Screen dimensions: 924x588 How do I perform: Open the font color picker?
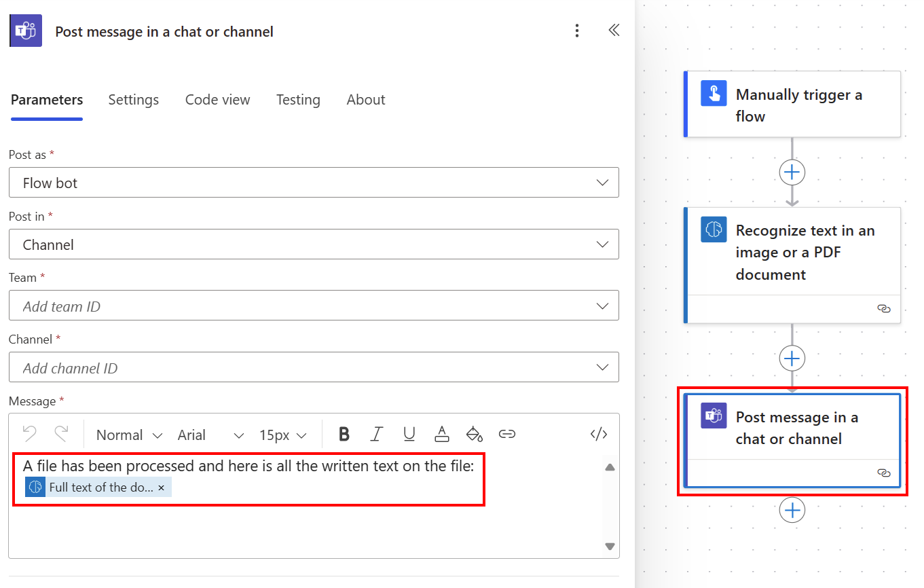441,435
